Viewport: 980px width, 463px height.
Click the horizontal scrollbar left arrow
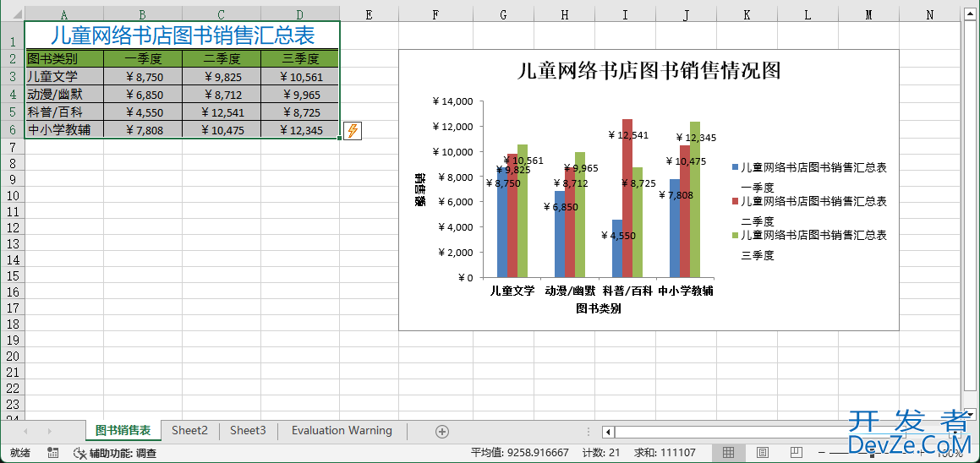[x=608, y=432]
